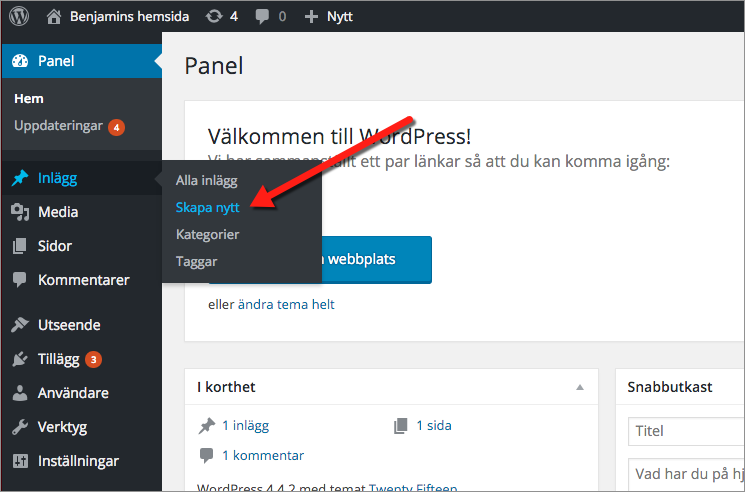
Task: Click the update count 4 in admin bar
Action: tap(234, 17)
